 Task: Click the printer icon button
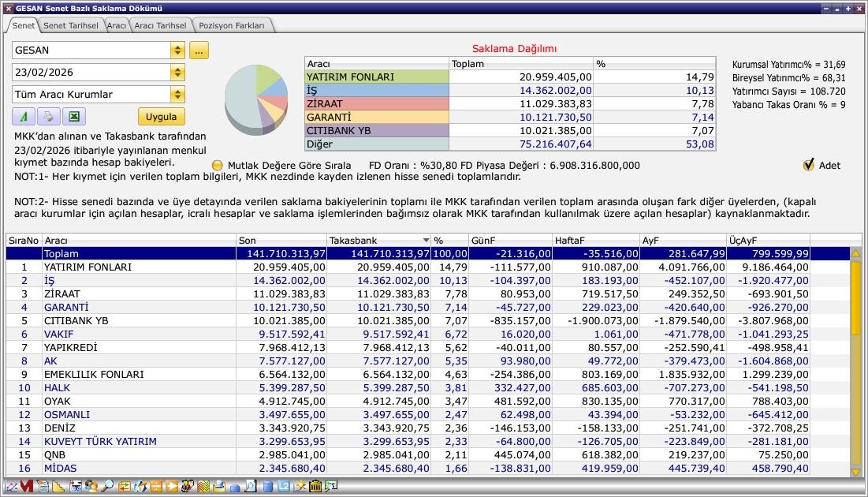(x=48, y=117)
